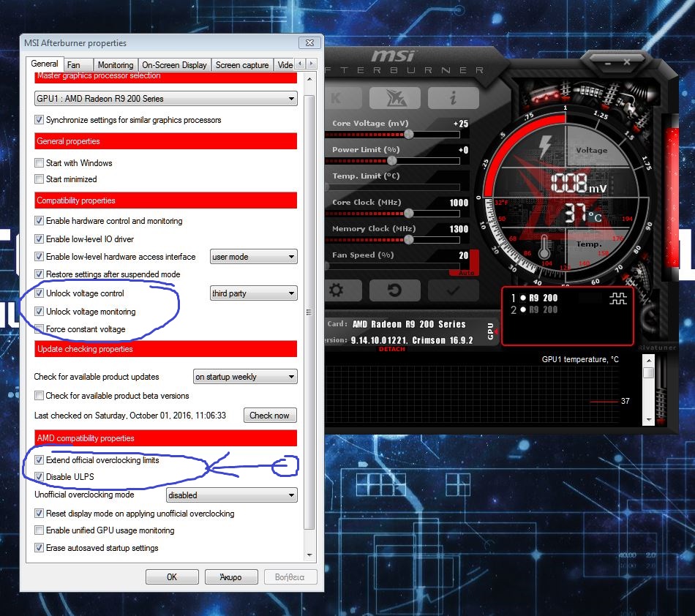Click the Άκυρο cancel button
Viewport: 695px width, 616px height.
pyautogui.click(x=231, y=577)
